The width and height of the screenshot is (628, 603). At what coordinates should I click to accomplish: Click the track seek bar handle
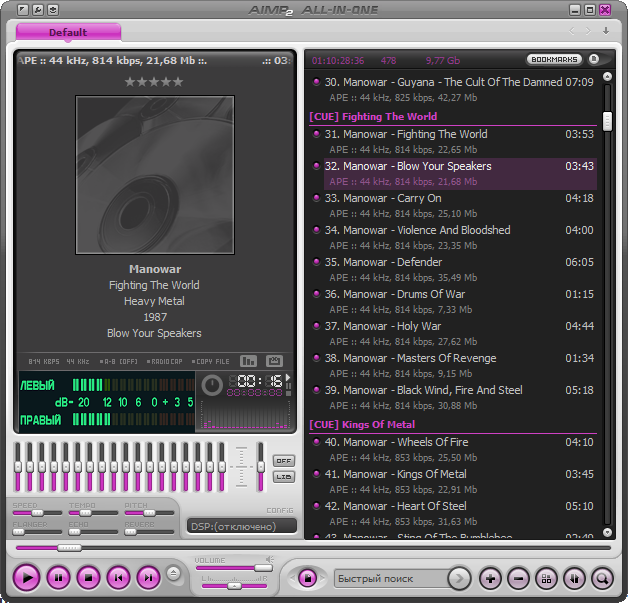click(69, 548)
